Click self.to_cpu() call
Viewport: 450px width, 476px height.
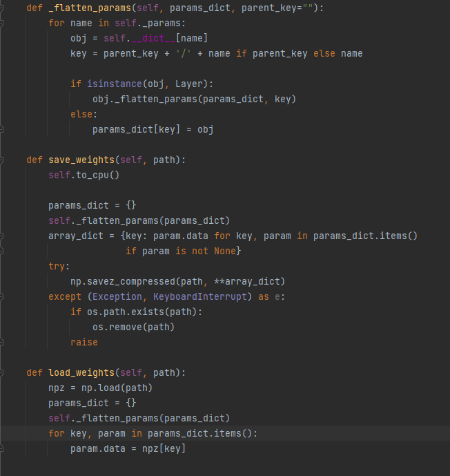pos(84,175)
